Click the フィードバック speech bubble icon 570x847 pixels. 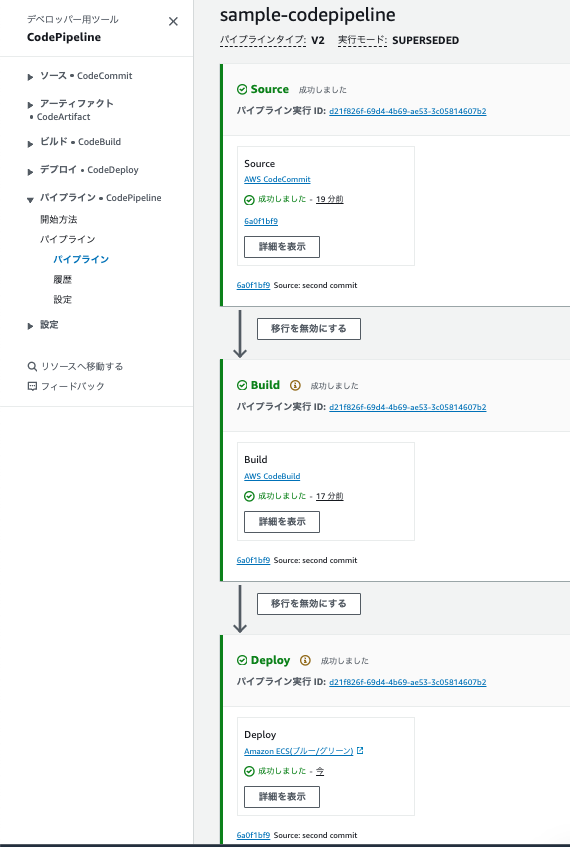click(32, 386)
